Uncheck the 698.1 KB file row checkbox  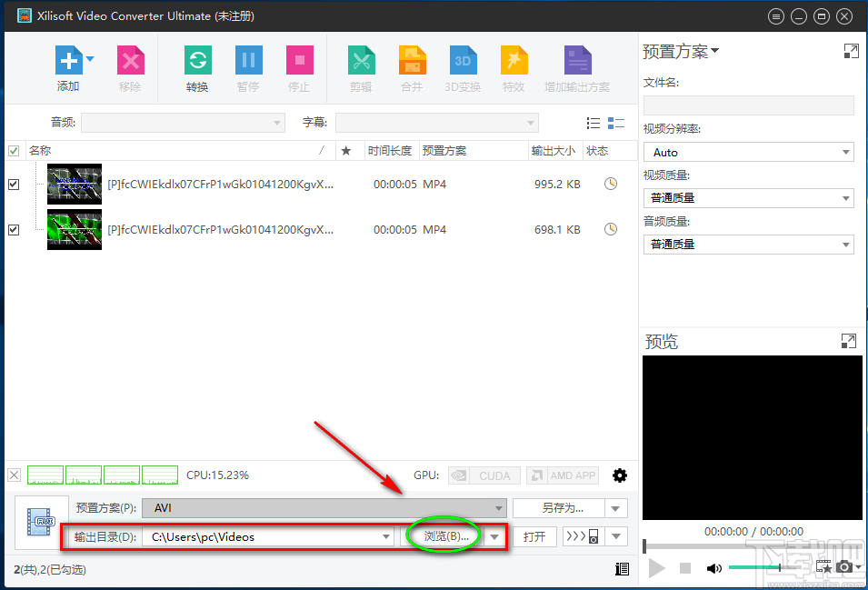(x=14, y=230)
